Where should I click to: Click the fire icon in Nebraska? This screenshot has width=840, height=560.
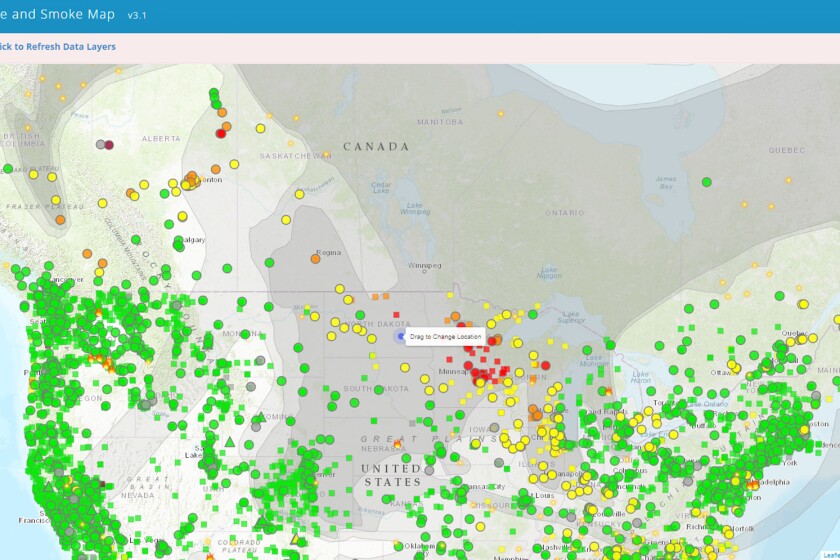pos(398,442)
